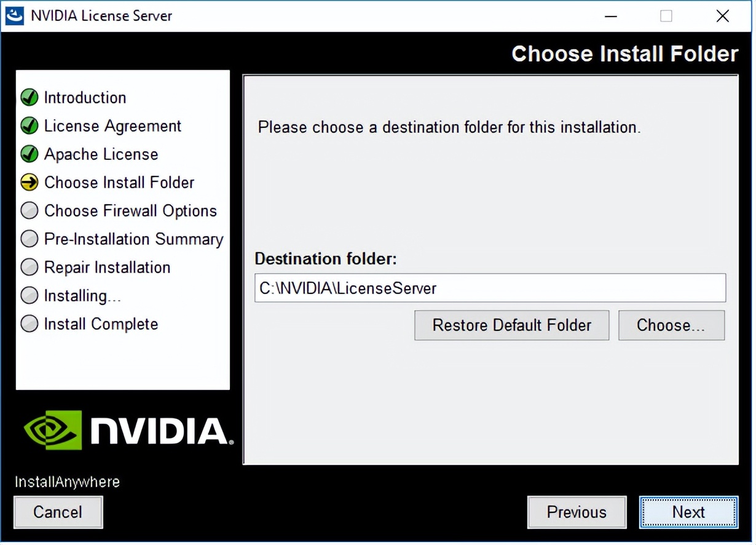Viewport: 756px width, 545px height.
Task: Select the Repair Installation step label
Action: click(x=107, y=268)
